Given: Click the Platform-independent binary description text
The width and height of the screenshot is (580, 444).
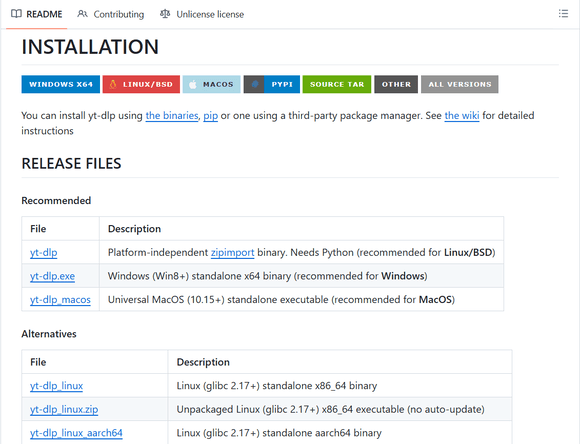Looking at the screenshot, I should coord(301,252).
